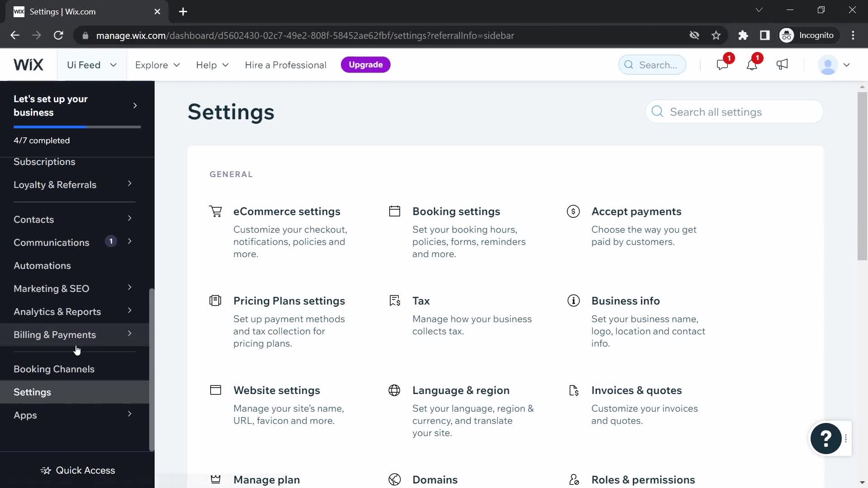Click the top Search box
The height and width of the screenshot is (488, 868).
[x=652, y=65]
